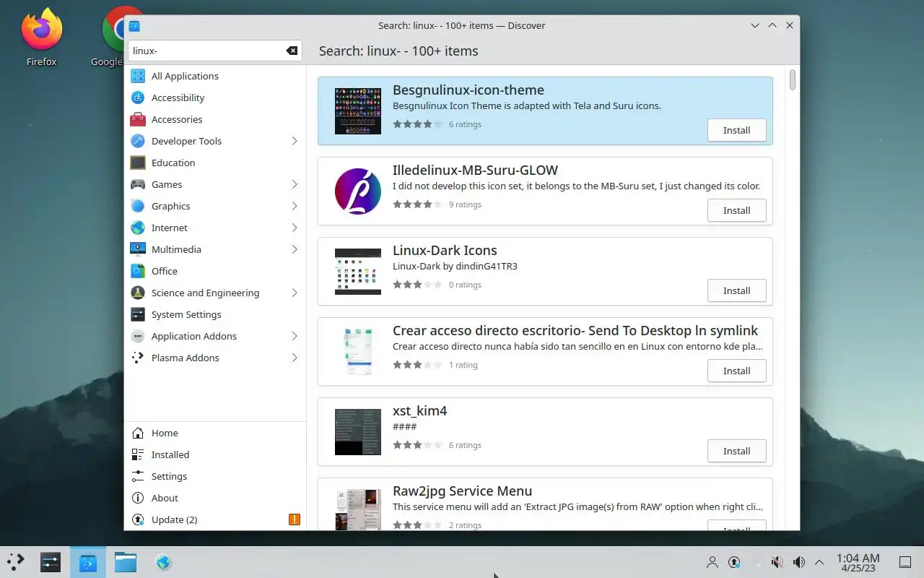This screenshot has height=578, width=924.
Task: Select the Education category icon
Action: click(x=138, y=163)
